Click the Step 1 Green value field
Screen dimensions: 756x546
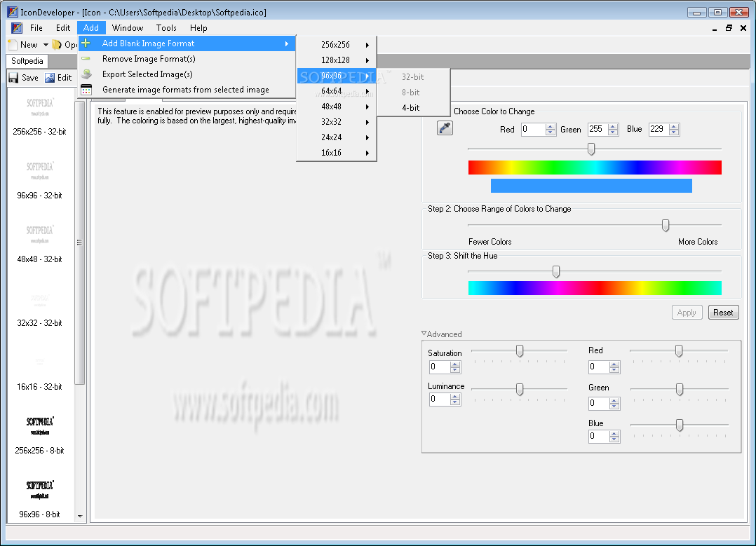598,129
